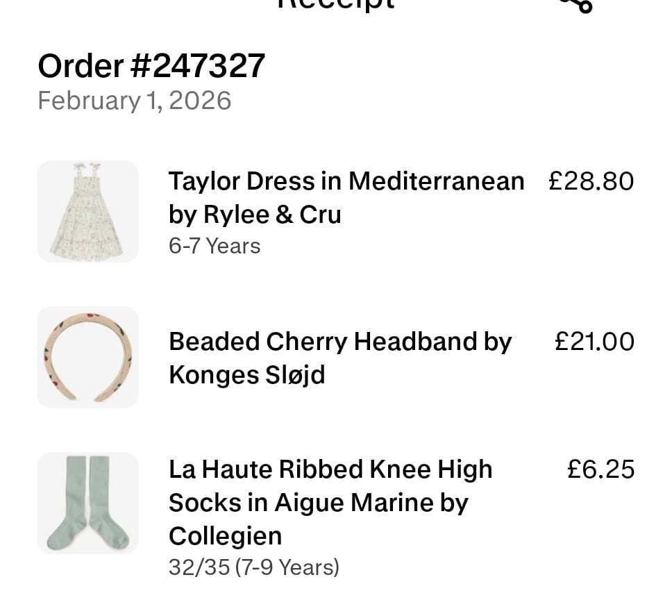Click the Receipt header title

[335, 4]
